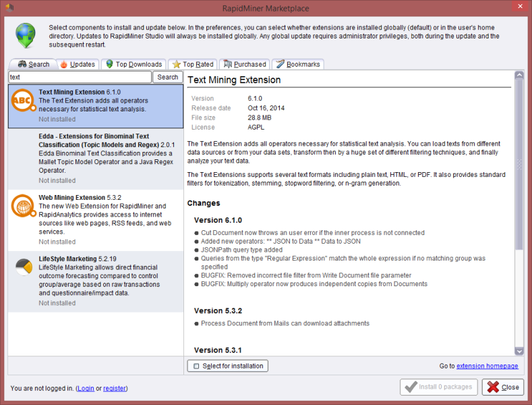
Task: Click version value '6.1.0' in details
Action: (255, 99)
